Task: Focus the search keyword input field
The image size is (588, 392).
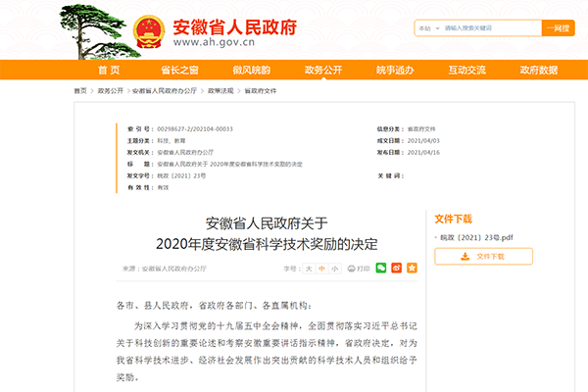Action: click(490, 29)
